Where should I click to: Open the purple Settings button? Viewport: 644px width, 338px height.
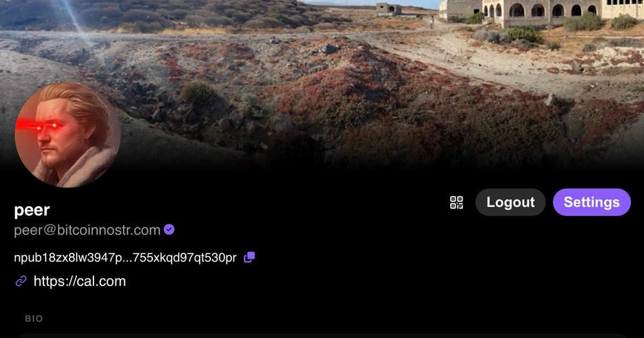pyautogui.click(x=591, y=202)
